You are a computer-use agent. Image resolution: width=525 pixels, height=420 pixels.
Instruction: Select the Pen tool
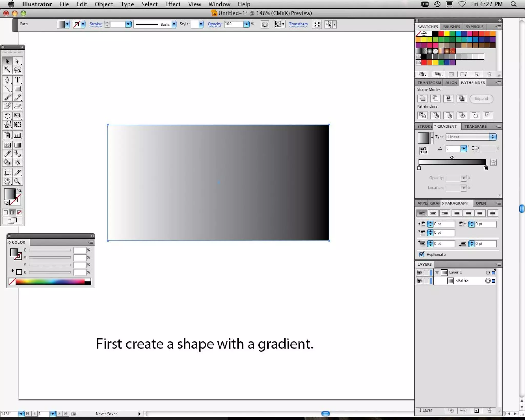[7, 80]
